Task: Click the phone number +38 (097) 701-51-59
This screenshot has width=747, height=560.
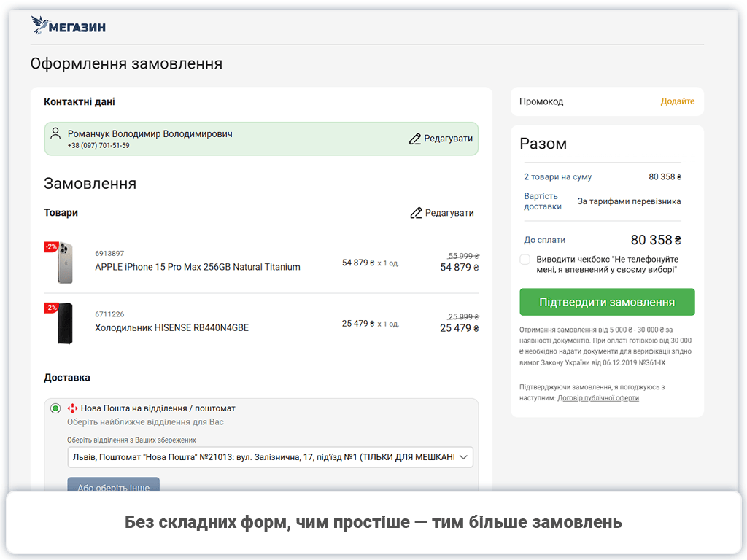Action: coord(98,146)
